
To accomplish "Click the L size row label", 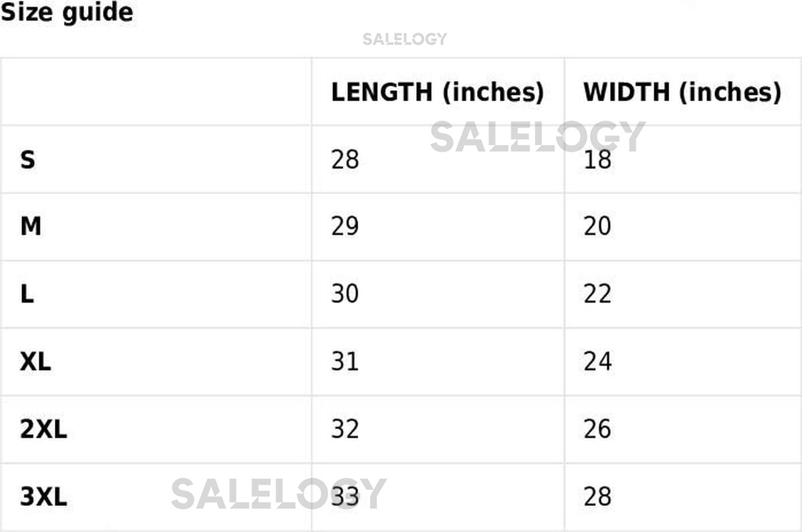I will 27,294.
